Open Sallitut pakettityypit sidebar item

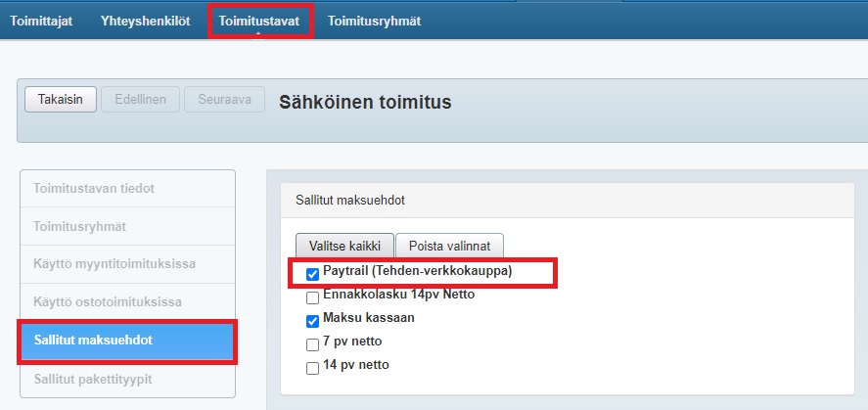tap(128, 380)
